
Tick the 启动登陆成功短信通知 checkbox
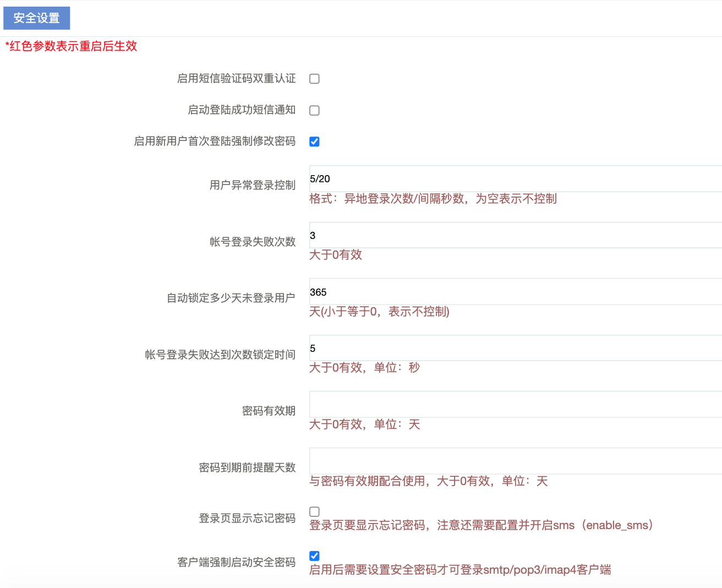pos(314,111)
